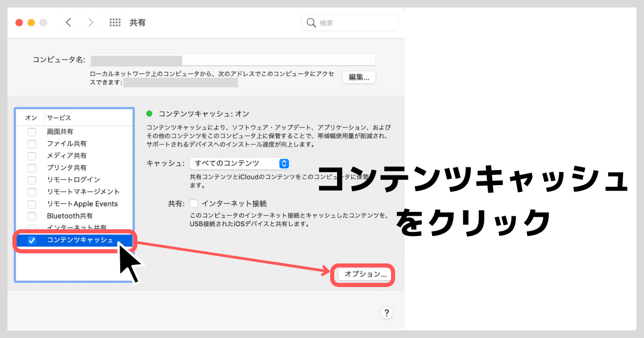Click the help question mark button

[386, 313]
